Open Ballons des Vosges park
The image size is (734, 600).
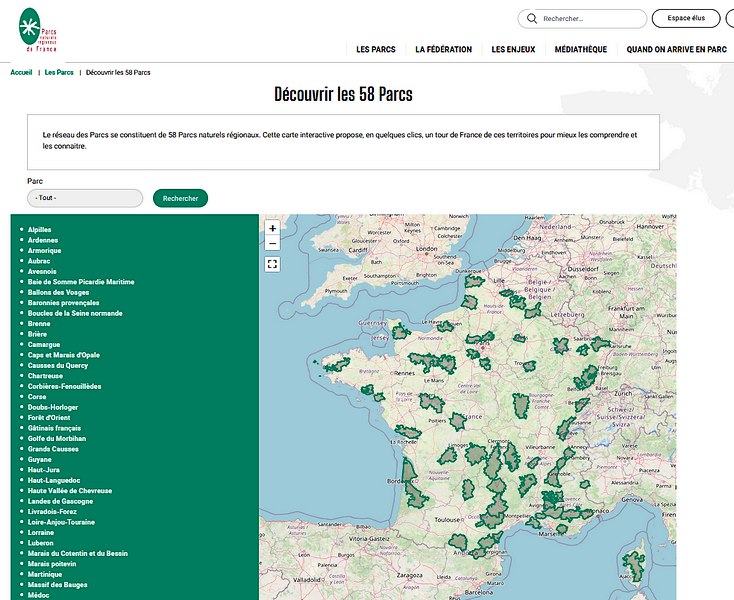pyautogui.click(x=59, y=293)
